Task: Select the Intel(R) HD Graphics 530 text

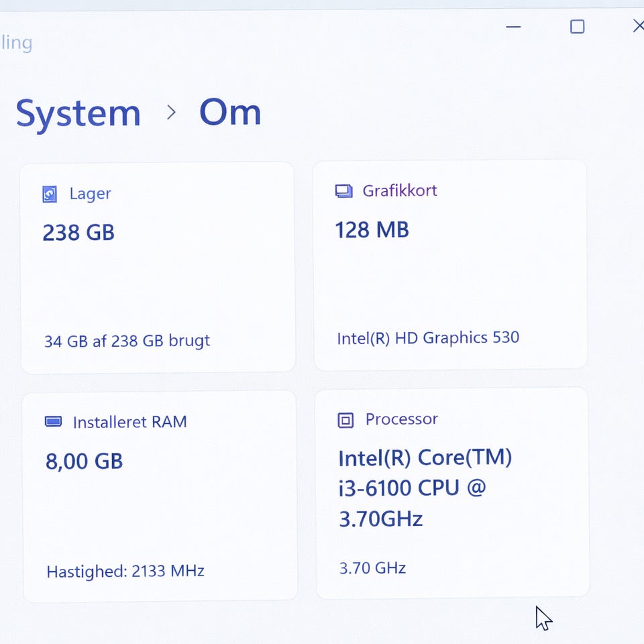Action: point(428,337)
